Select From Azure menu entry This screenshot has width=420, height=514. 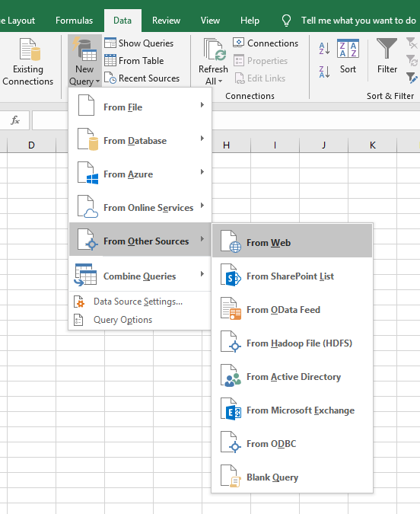(x=140, y=174)
